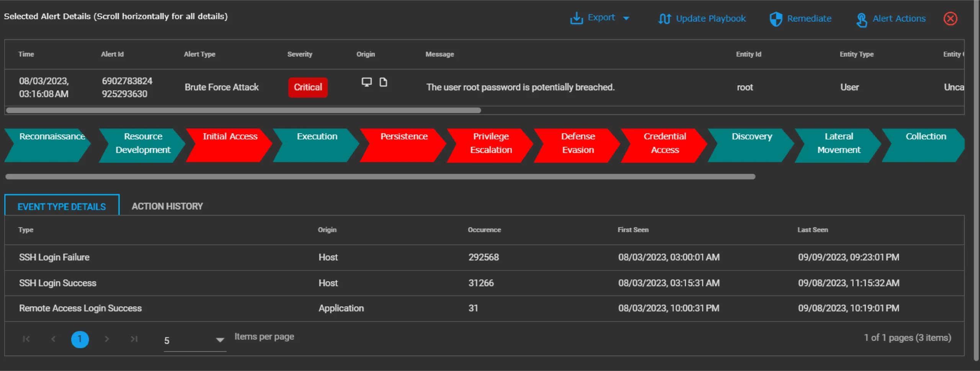Screen dimensions: 980x371
Task: Click the Export download icon
Action: tap(577, 18)
